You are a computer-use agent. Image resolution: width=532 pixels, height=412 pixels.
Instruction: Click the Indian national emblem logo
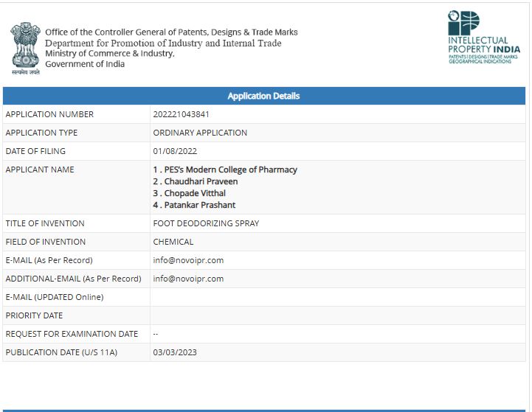(x=25, y=49)
